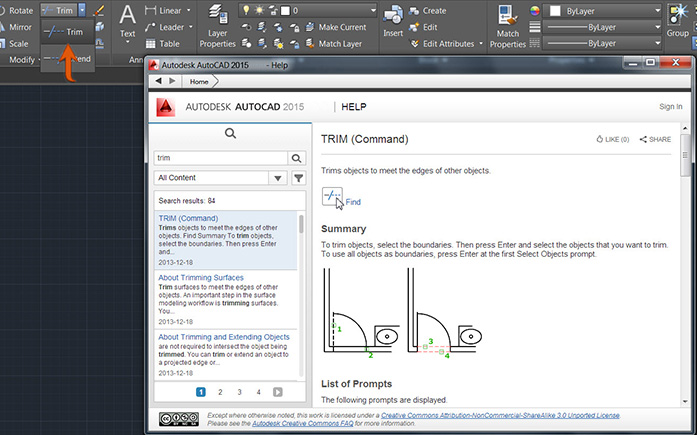Open Autodesk Creative Commons FAQ link
This screenshot has height=435, width=698.
pos(303,423)
